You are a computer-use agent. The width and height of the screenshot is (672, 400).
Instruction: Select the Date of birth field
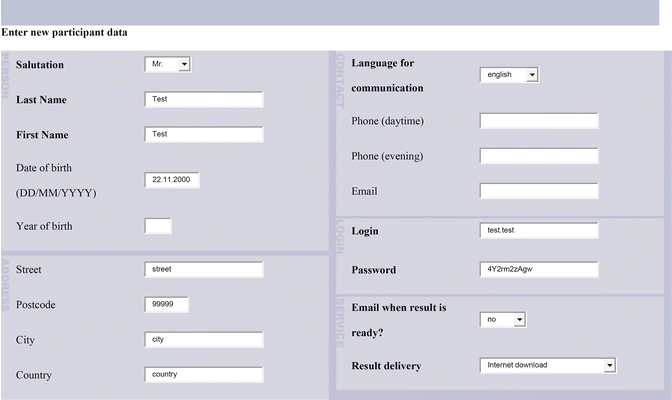coord(172,180)
